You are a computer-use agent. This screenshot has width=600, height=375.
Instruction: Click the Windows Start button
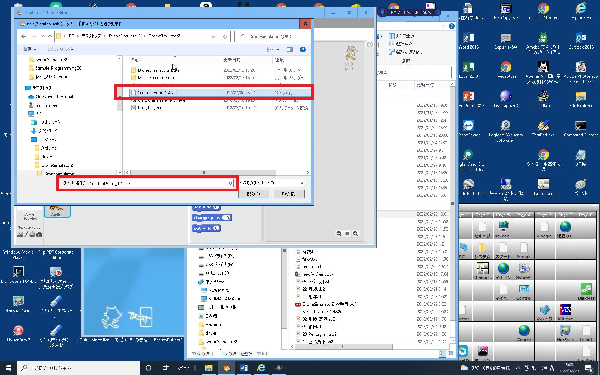pos(8,368)
